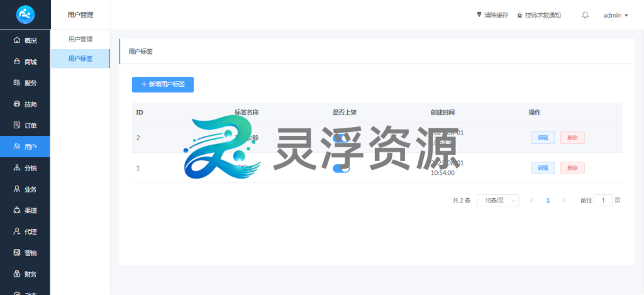
Task: Open the 技师求救通知 alarm icon
Action: (x=520, y=15)
